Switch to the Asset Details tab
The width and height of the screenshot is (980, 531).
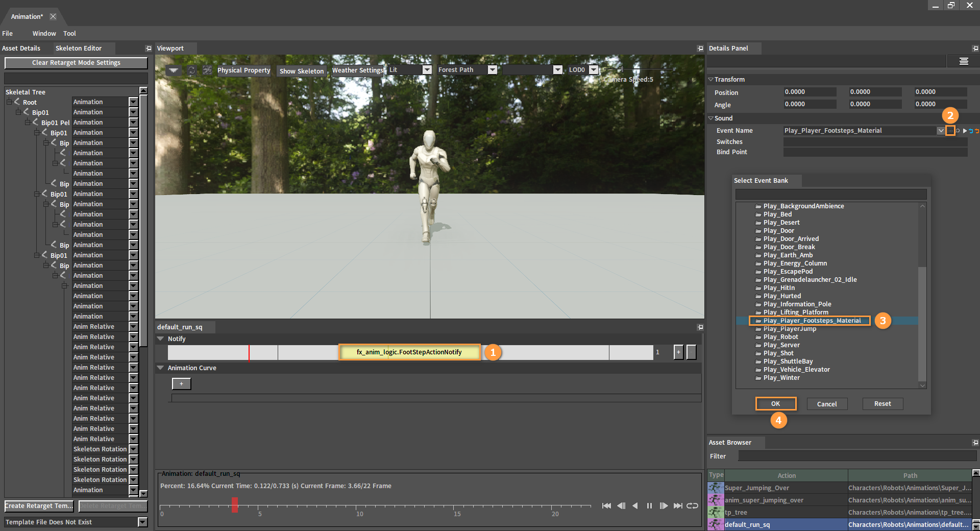21,49
